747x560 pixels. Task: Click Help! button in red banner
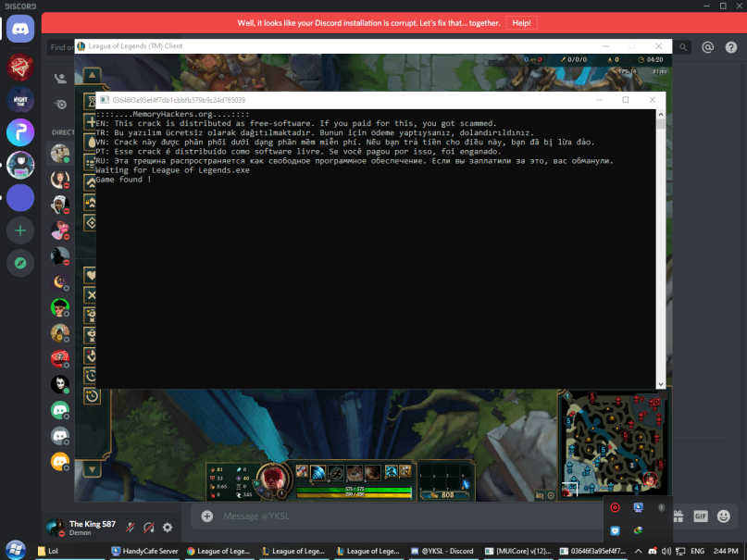click(521, 23)
